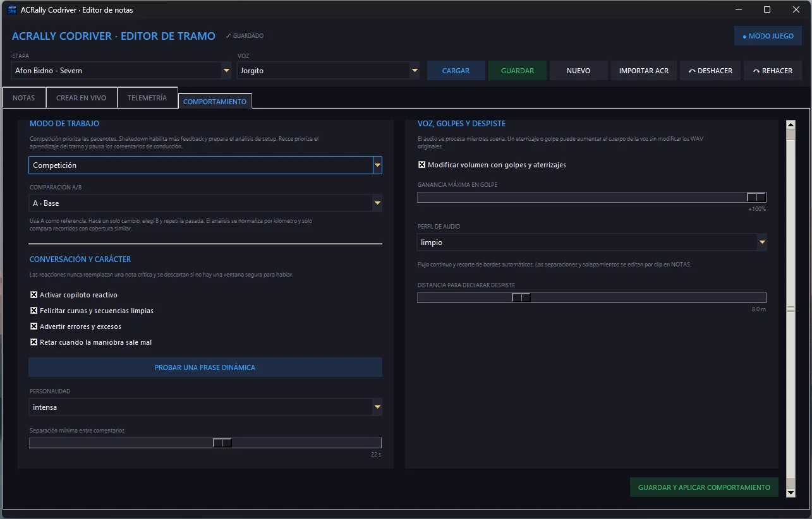
Task: Click the CARGAR button
Action: [456, 71]
